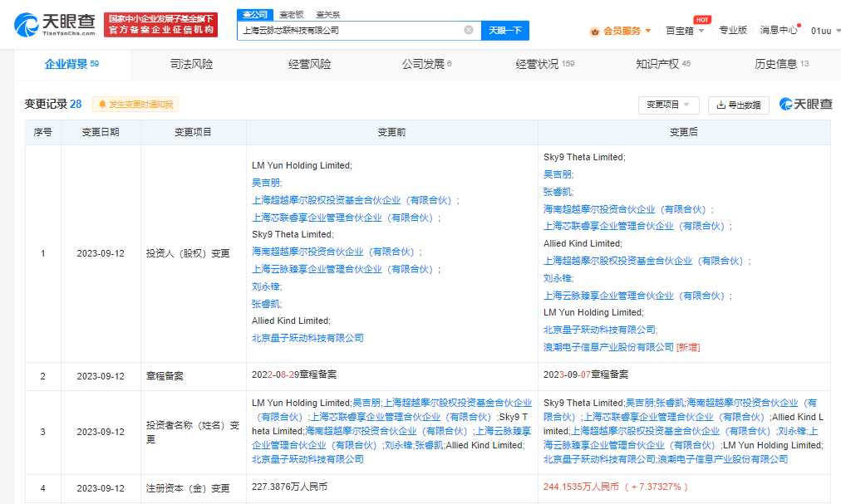The height and width of the screenshot is (504, 841).
Task: Open the 历史信息 tab
Action: (775, 64)
